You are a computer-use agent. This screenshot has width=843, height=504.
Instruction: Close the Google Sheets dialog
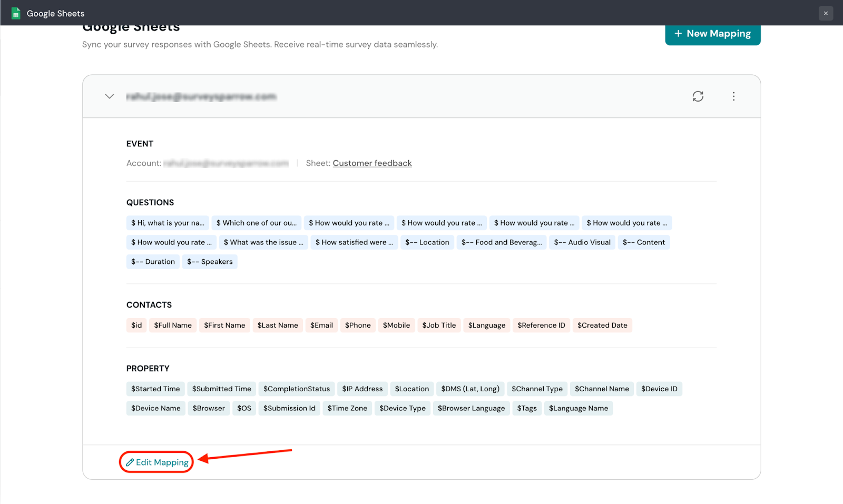(826, 13)
